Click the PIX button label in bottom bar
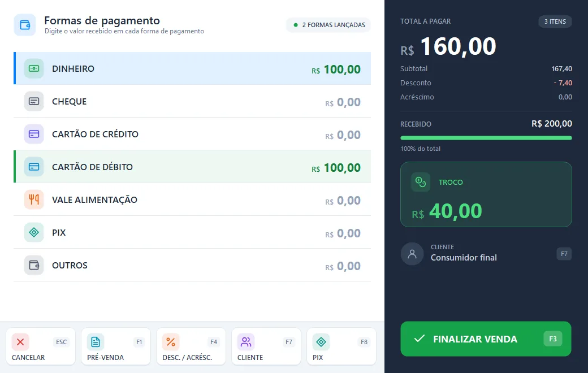 pos(318,358)
